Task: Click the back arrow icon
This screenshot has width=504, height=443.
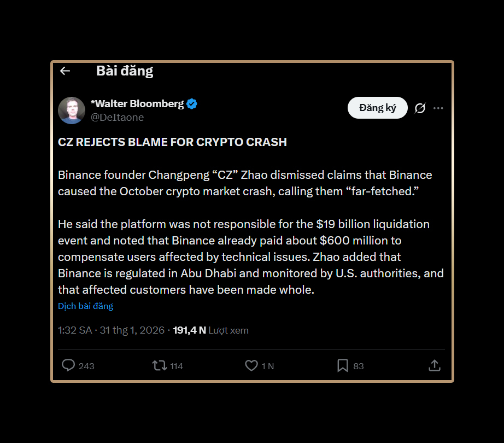Action: click(x=65, y=71)
